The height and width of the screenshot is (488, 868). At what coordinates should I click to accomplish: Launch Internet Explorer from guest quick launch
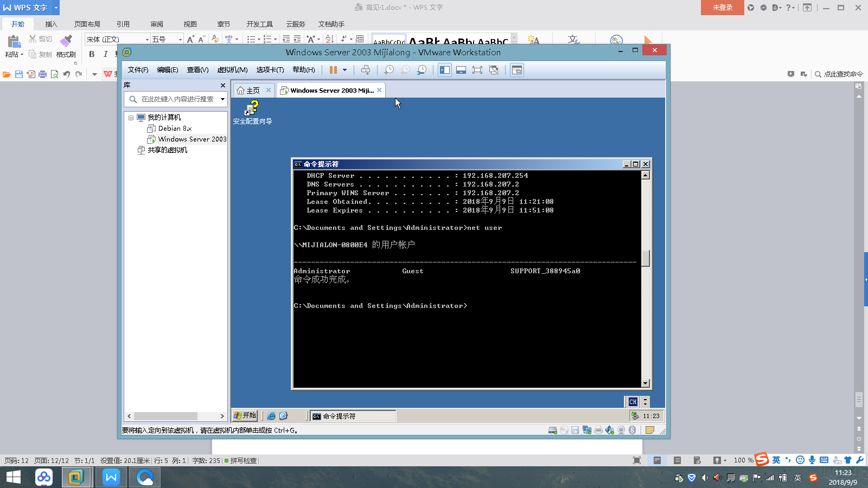pyautogui.click(x=271, y=416)
